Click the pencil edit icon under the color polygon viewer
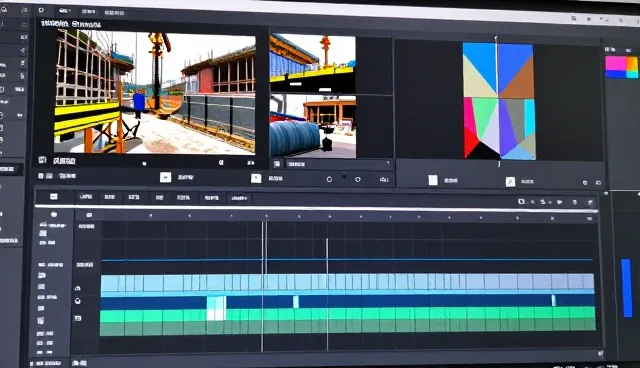The height and width of the screenshot is (368, 640). [x=510, y=182]
